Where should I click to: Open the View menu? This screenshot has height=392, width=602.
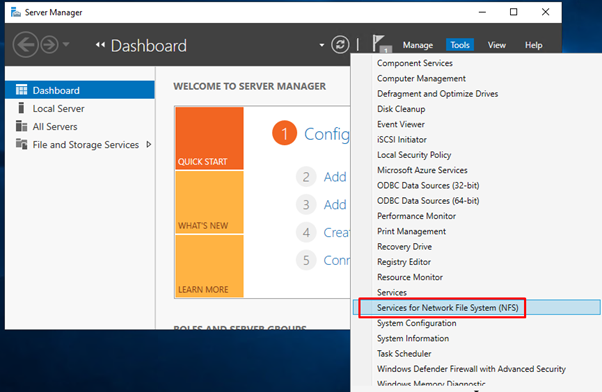496,45
